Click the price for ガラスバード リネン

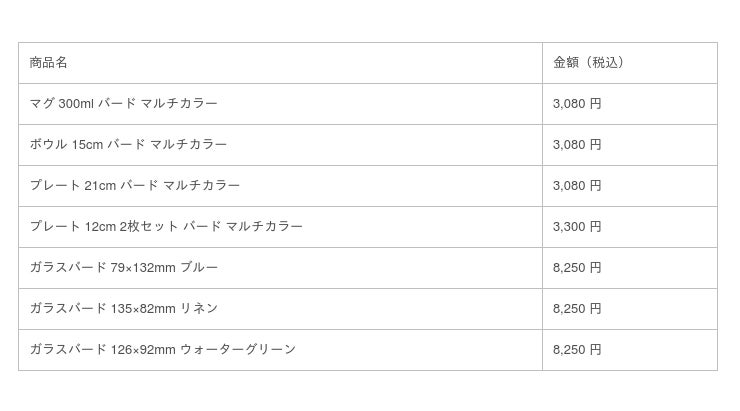[577, 309]
